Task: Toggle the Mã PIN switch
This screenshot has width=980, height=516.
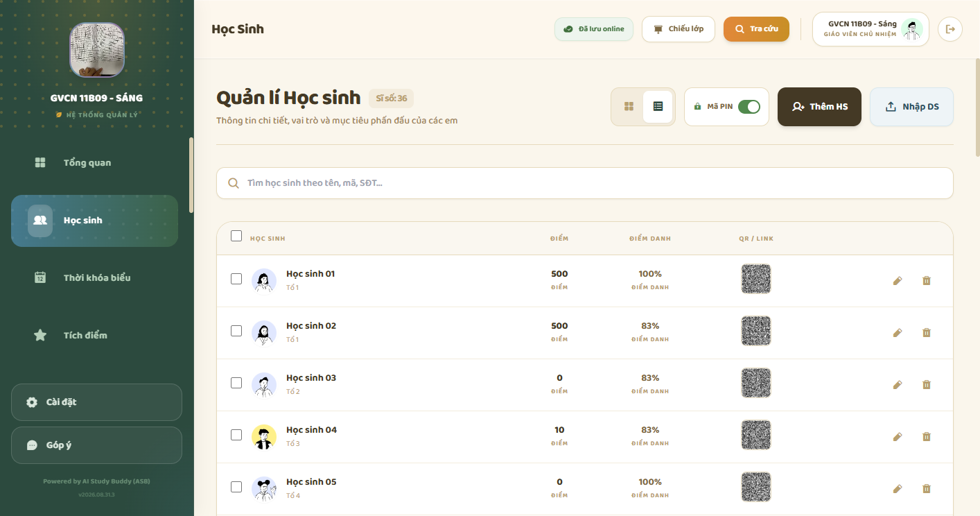Action: click(x=749, y=107)
